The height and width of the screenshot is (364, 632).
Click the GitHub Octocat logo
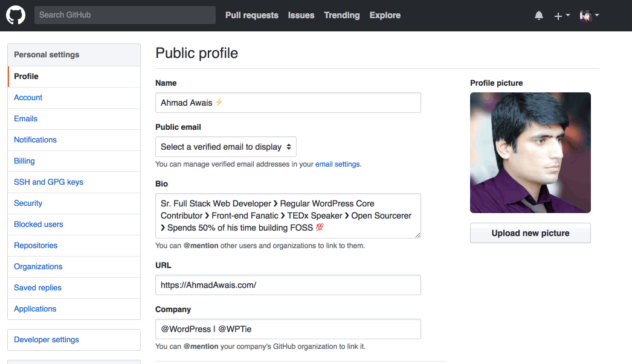16,15
